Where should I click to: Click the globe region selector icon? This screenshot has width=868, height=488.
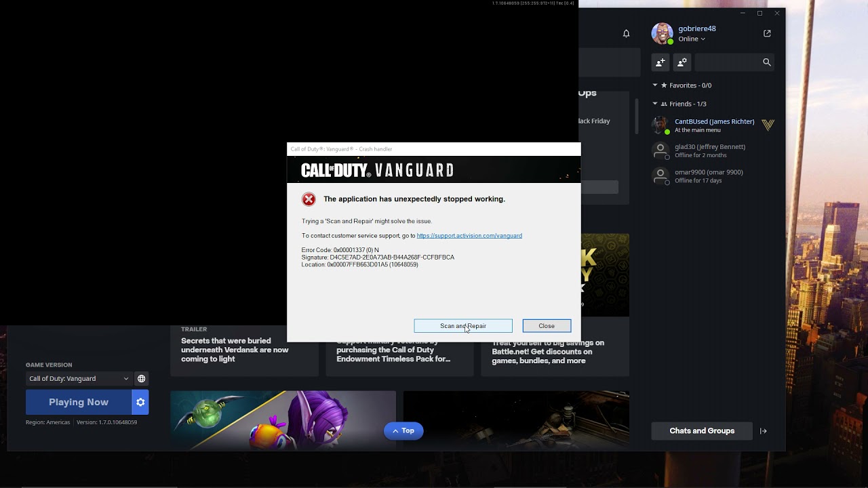click(141, 379)
